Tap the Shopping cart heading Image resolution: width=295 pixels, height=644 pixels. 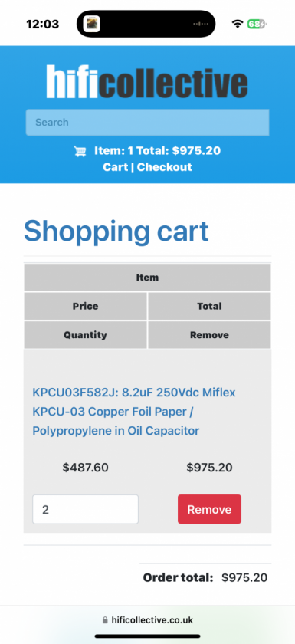(116, 232)
